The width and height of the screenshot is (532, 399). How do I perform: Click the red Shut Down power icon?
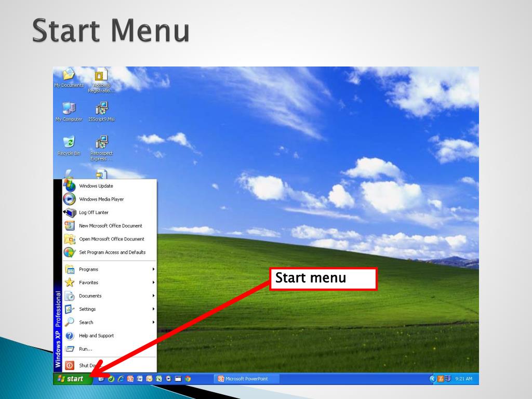tap(70, 365)
